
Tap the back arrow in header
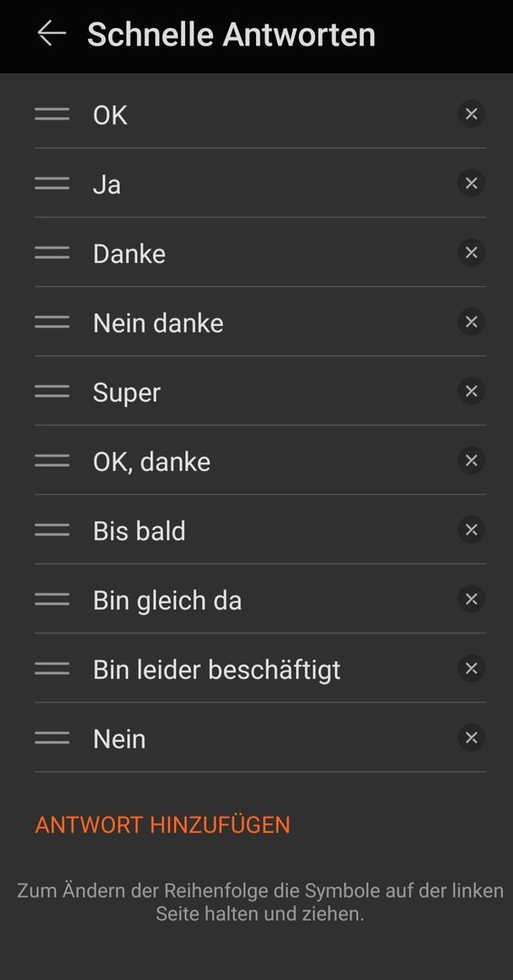click(x=51, y=34)
